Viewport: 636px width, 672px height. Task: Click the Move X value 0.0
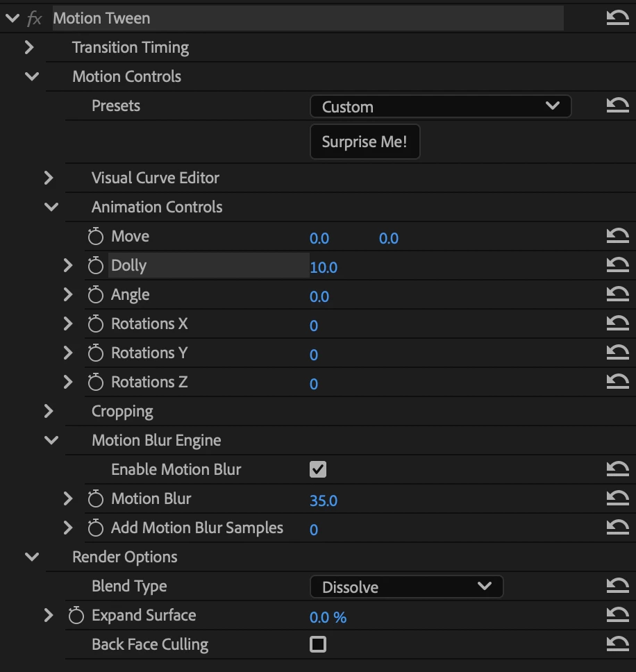[x=319, y=238]
